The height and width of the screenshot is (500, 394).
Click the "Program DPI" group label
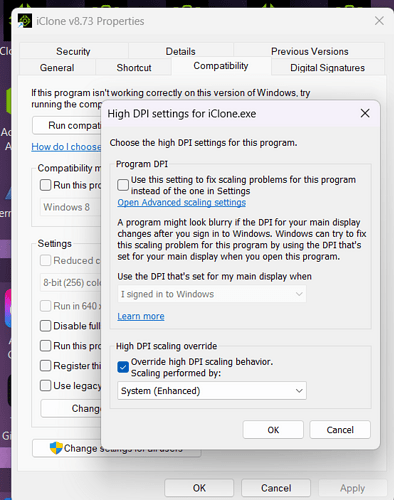142,164
